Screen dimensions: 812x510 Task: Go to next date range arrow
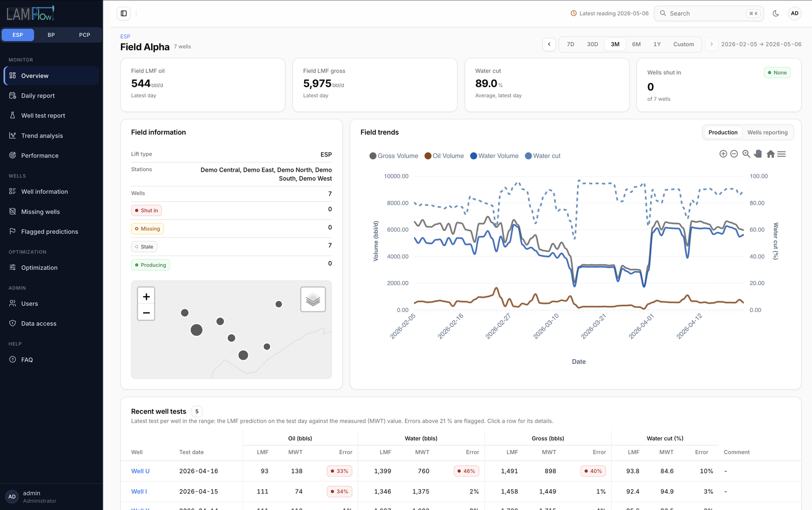[x=712, y=44]
